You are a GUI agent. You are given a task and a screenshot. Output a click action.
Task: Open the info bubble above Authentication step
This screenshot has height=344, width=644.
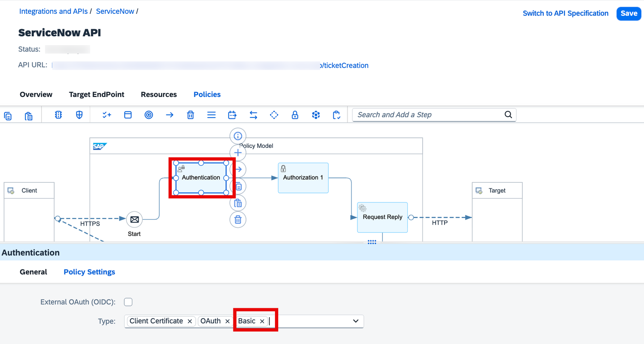tap(238, 136)
